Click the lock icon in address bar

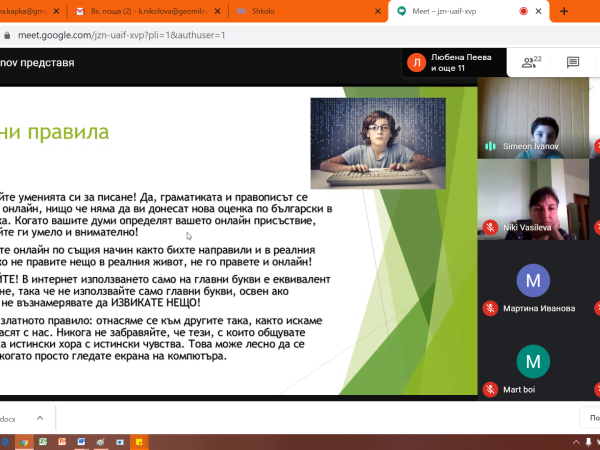click(7, 35)
